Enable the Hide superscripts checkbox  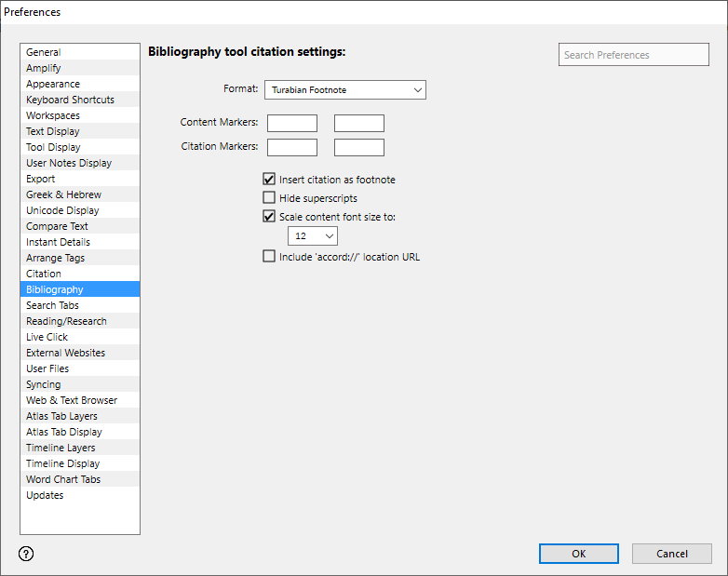click(269, 198)
